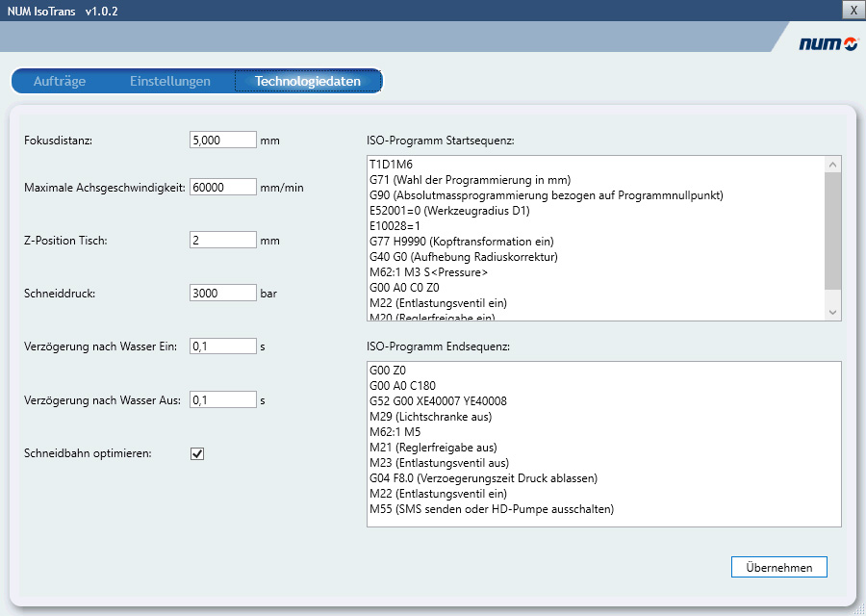Click the resize grip in window corner

[859, 609]
